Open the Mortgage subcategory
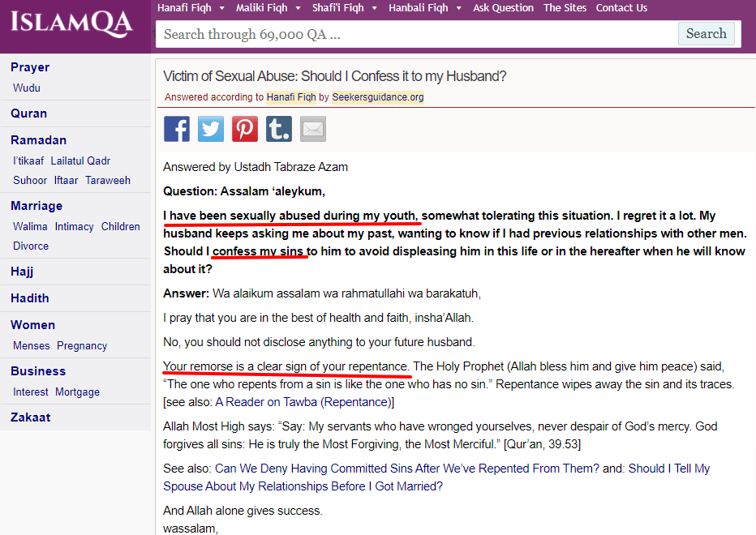756x535 pixels. (x=78, y=392)
